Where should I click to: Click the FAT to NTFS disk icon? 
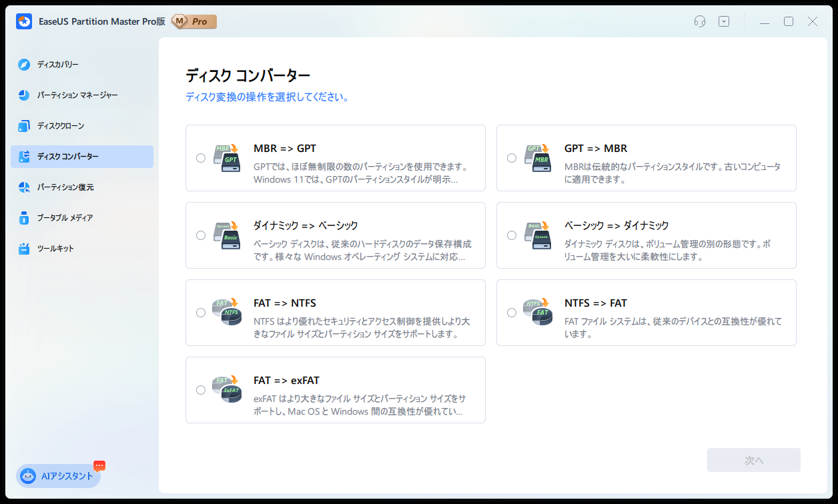coord(226,313)
